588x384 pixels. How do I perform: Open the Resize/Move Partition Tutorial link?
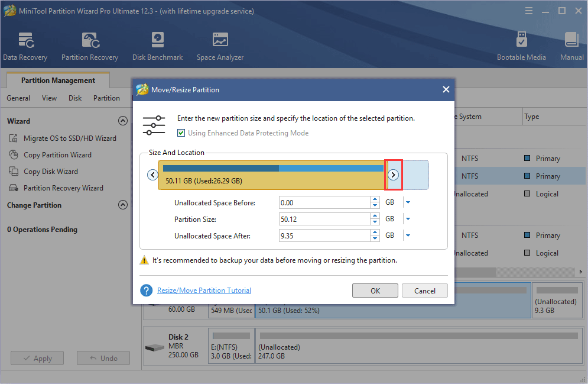(204, 291)
